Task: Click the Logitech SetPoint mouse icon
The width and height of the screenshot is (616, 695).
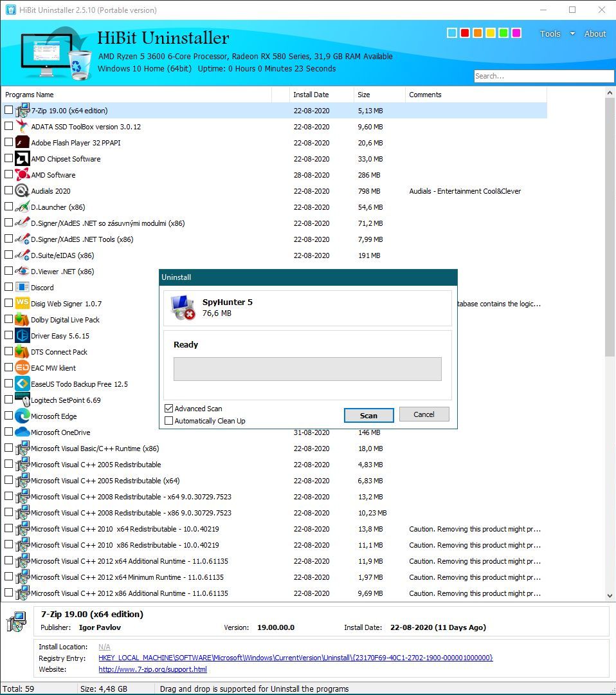Action: click(22, 400)
